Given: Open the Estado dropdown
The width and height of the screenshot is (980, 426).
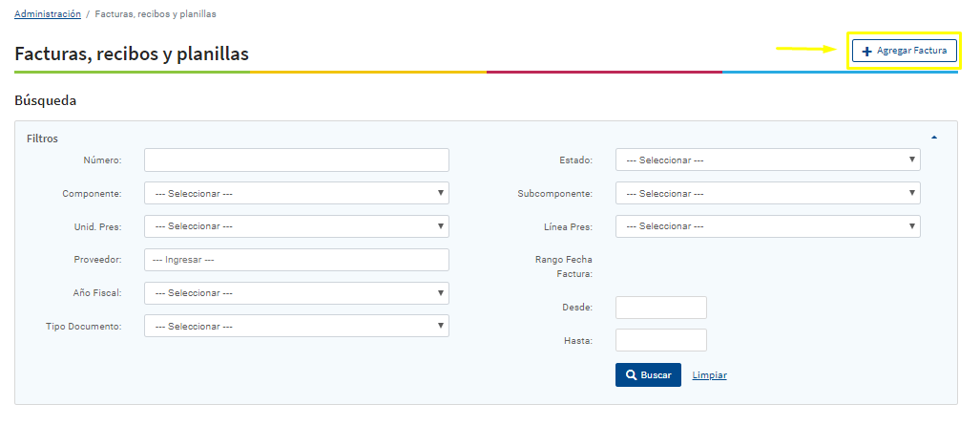Looking at the screenshot, I should click(767, 160).
